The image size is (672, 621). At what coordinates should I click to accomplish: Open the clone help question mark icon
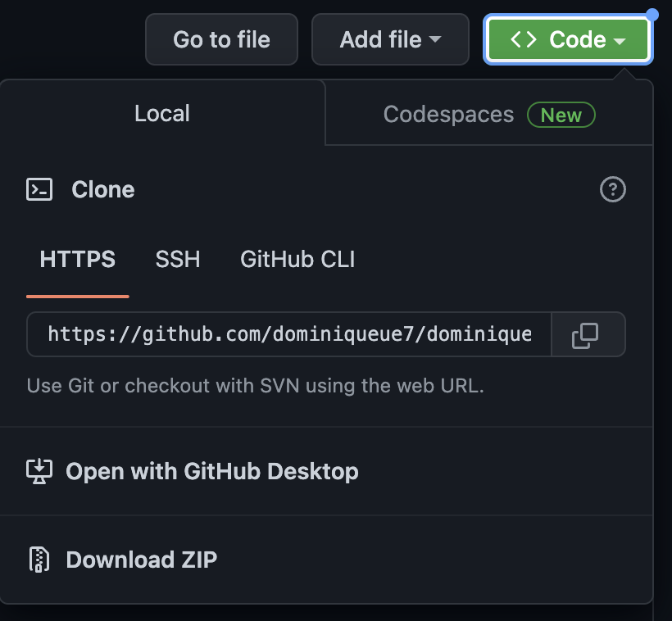[x=612, y=189]
